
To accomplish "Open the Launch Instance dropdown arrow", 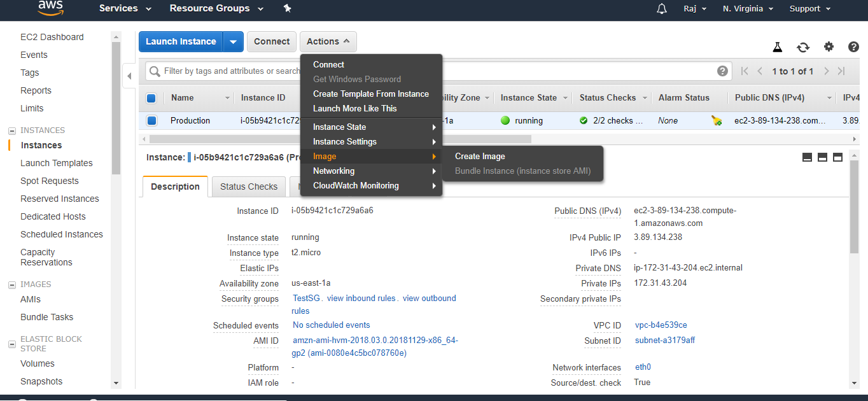I will click(x=233, y=42).
